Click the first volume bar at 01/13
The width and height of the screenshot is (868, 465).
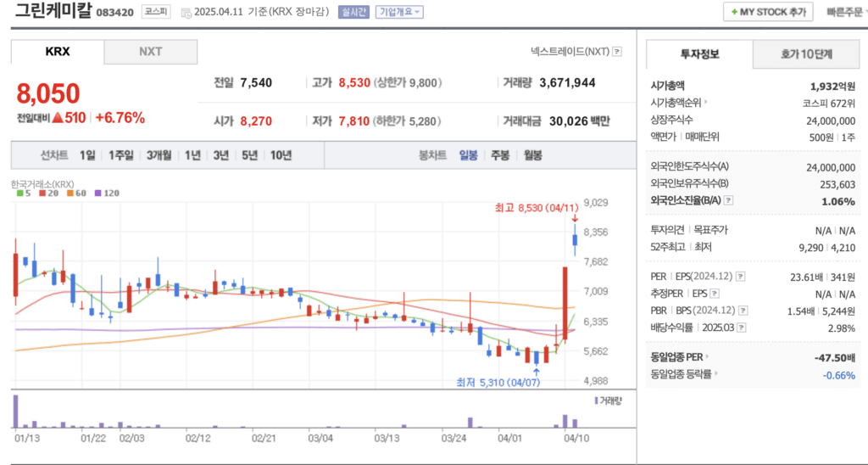coord(16,412)
